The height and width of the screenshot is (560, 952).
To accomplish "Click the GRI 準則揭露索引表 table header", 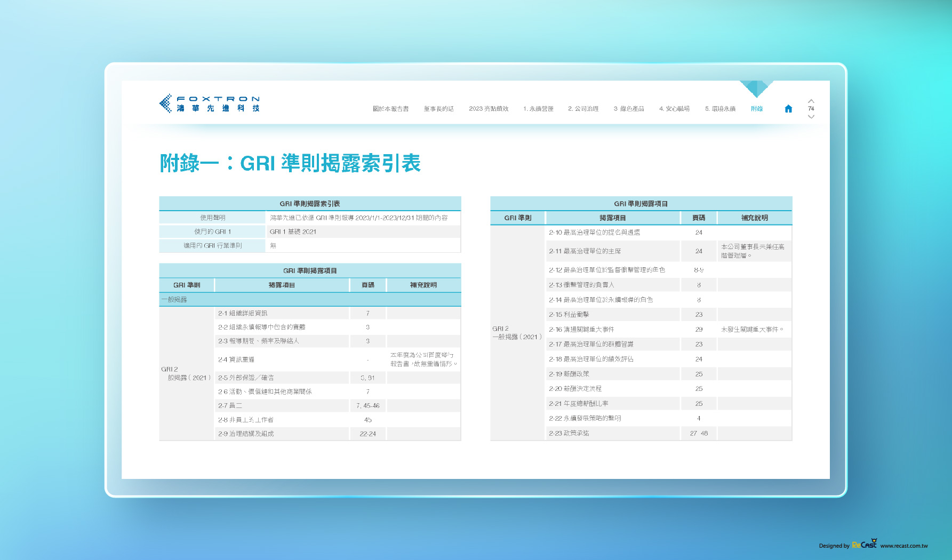I will [x=310, y=203].
